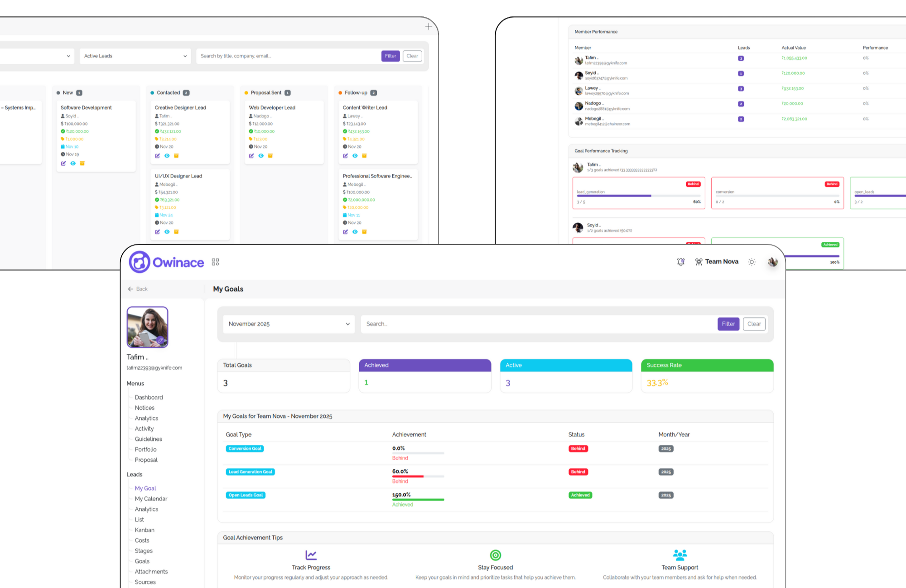Open Kanban in the Leads menu
This screenshot has height=588, width=906.
click(x=145, y=530)
